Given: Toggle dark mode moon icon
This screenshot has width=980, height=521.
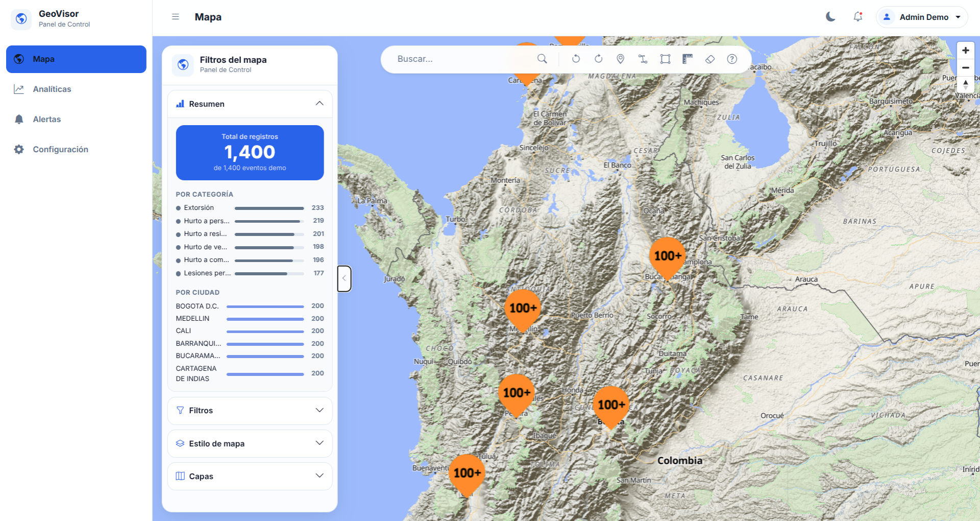Looking at the screenshot, I should click(830, 17).
